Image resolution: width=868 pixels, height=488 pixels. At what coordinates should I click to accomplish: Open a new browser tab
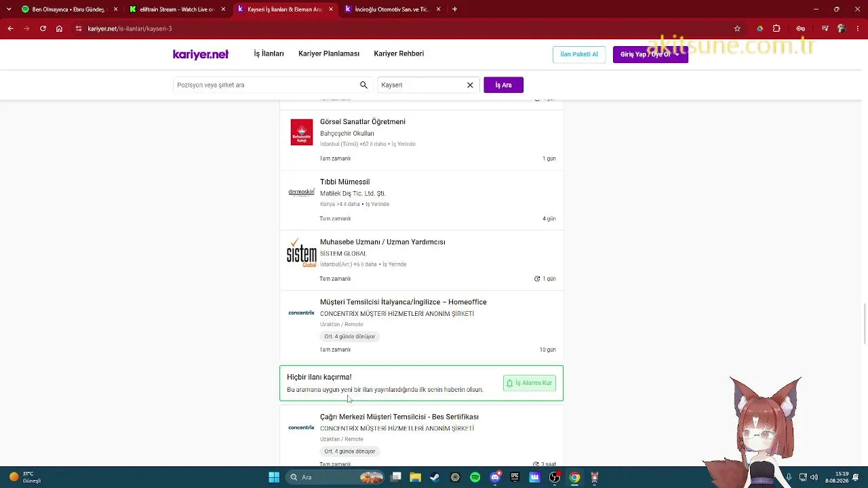coord(454,9)
